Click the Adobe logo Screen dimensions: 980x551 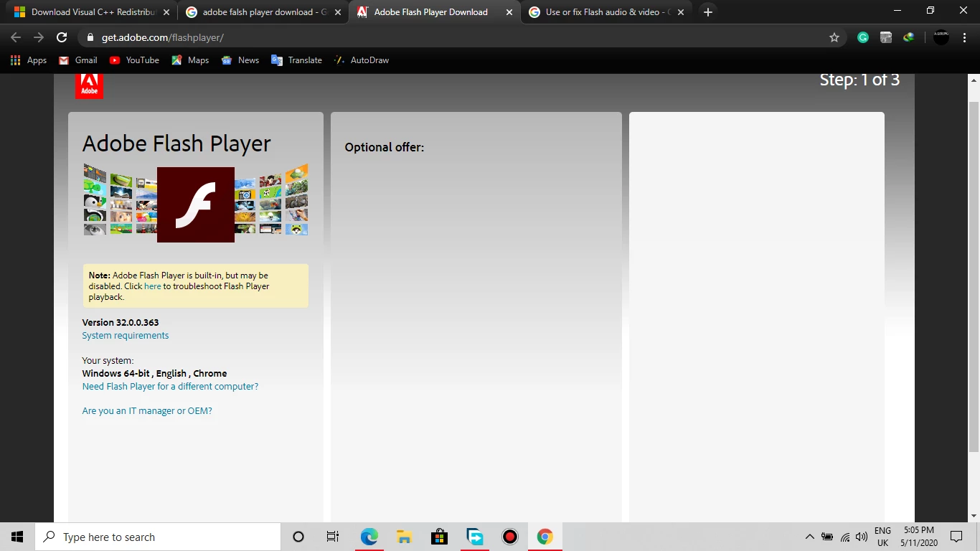[89, 86]
